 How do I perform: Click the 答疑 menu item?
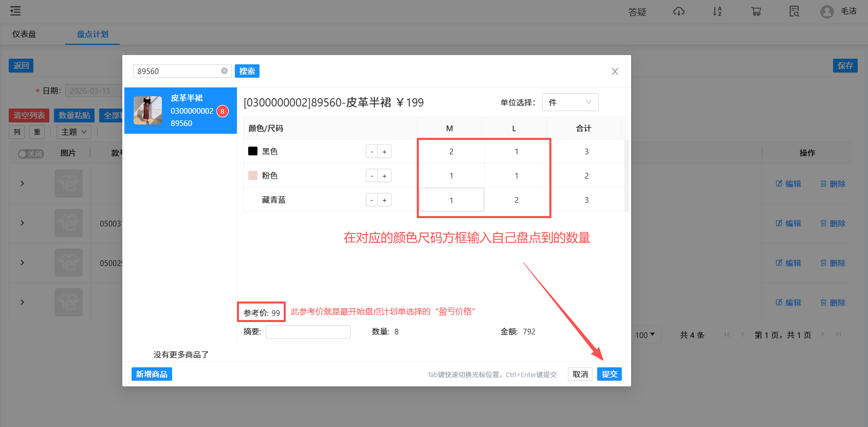click(637, 11)
